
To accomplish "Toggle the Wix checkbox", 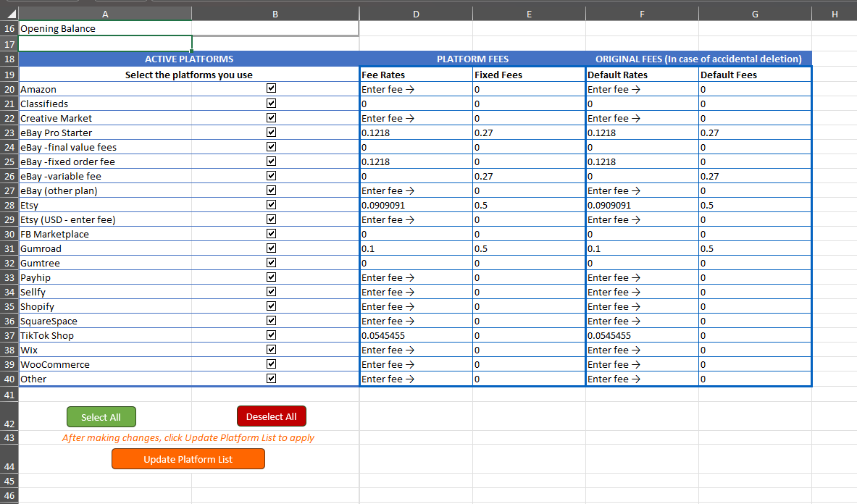I will pos(271,349).
